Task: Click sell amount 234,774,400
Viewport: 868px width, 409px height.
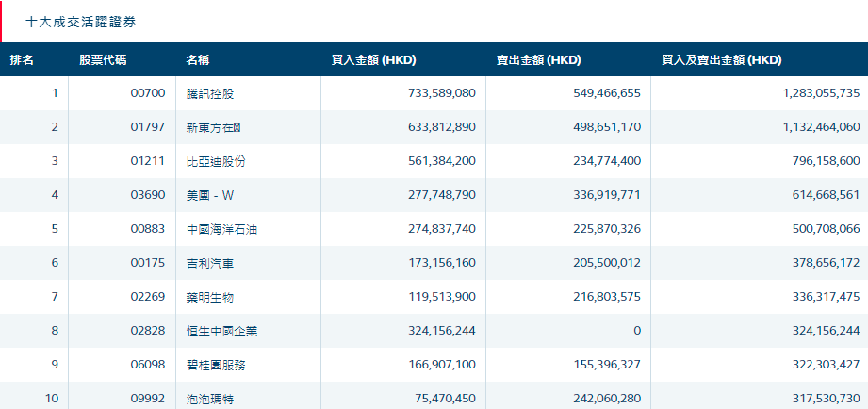Action: [x=607, y=161]
